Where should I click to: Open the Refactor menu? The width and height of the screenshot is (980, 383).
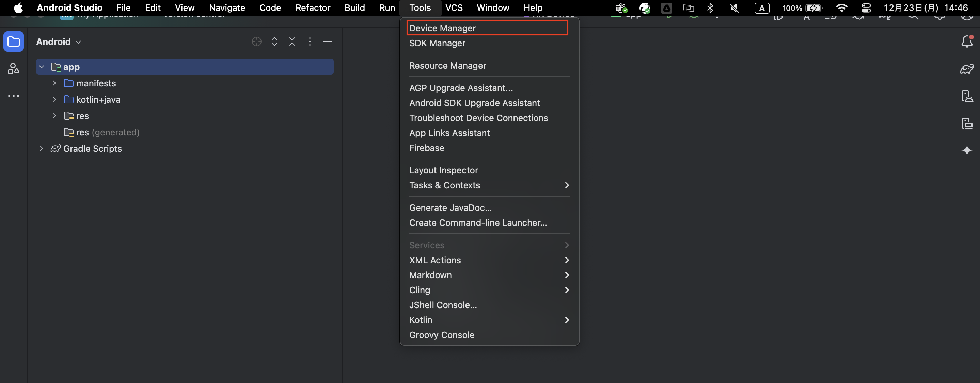coord(313,7)
